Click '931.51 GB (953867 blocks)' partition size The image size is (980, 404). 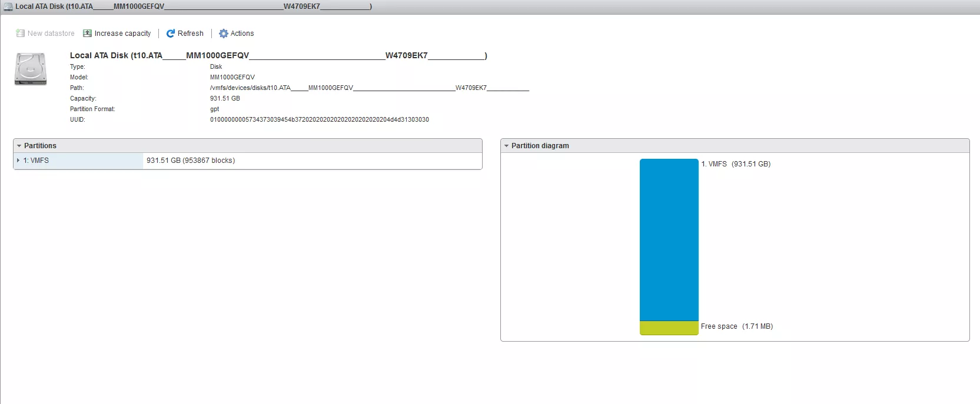pos(191,161)
